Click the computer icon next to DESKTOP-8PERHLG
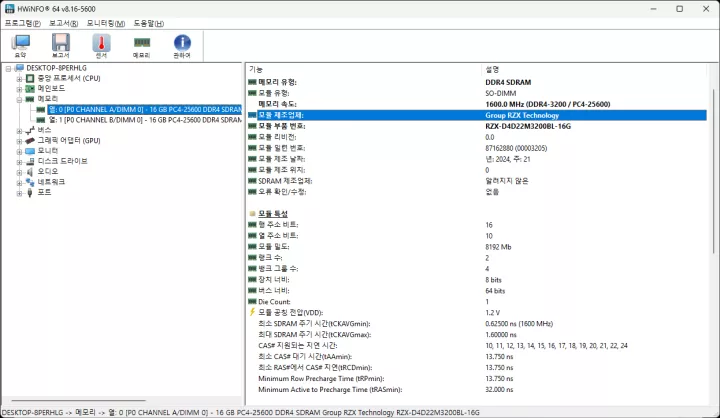720x418 pixels. (19, 68)
